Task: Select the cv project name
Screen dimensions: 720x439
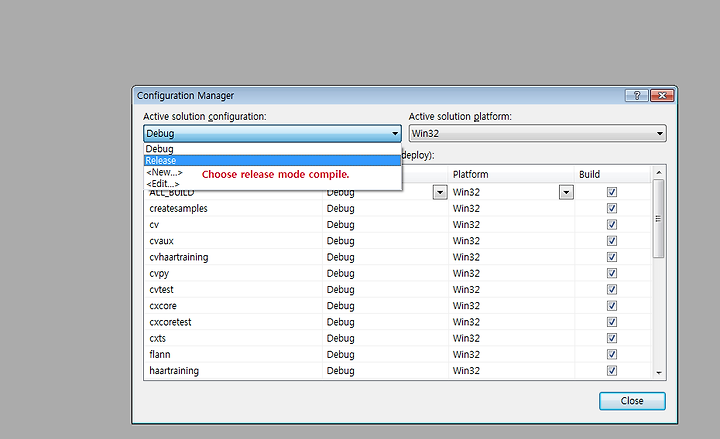Action: (x=154, y=225)
